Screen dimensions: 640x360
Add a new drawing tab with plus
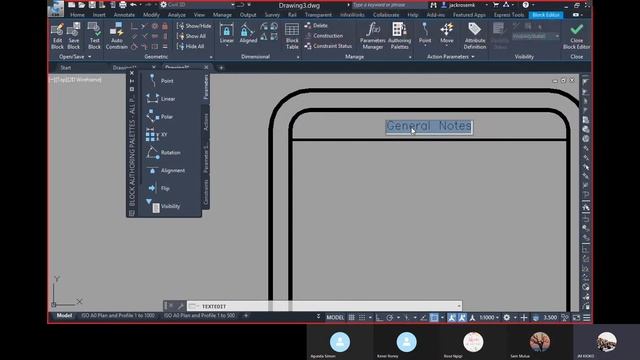click(x=221, y=68)
